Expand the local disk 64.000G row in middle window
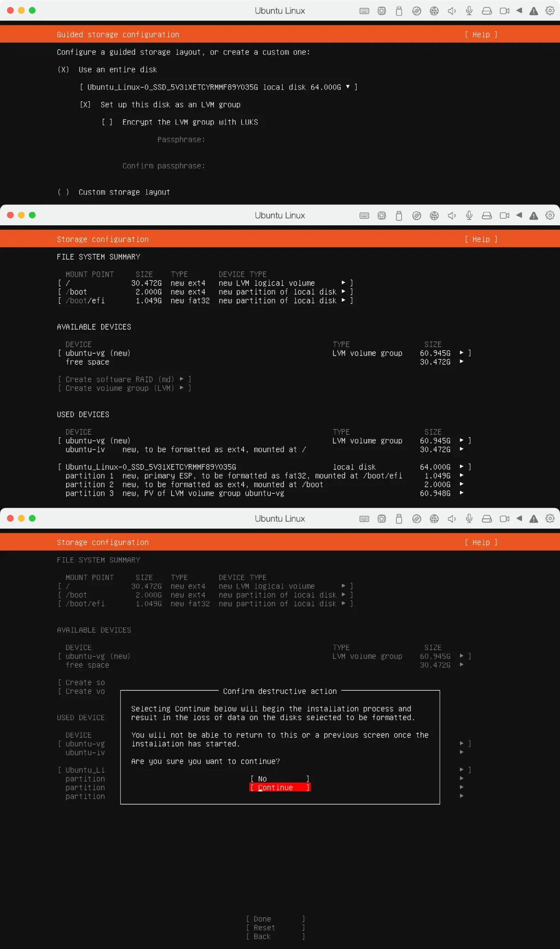Image resolution: width=560 pixels, height=949 pixels. 264,467
